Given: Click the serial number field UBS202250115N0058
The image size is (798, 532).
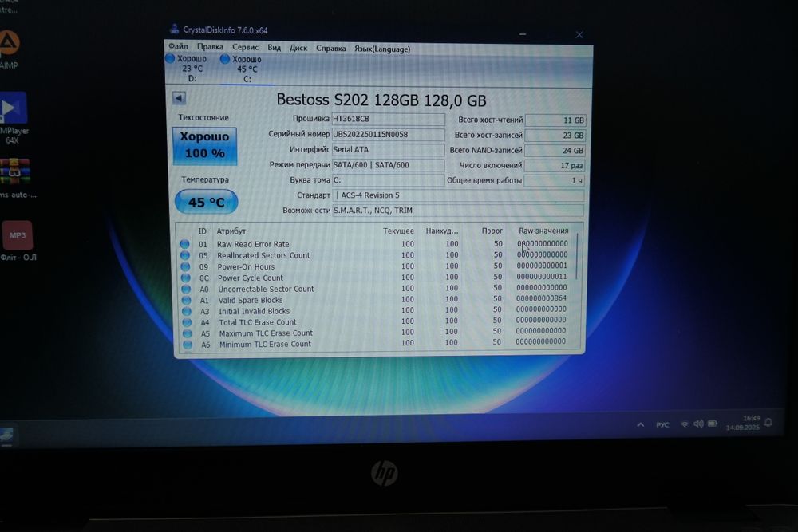Looking at the screenshot, I should pyautogui.click(x=389, y=134).
